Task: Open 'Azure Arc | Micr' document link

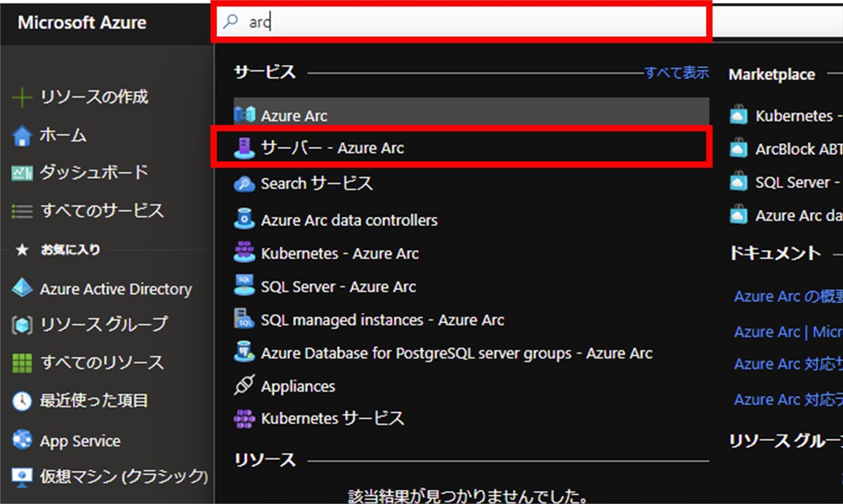Action: 788,331
